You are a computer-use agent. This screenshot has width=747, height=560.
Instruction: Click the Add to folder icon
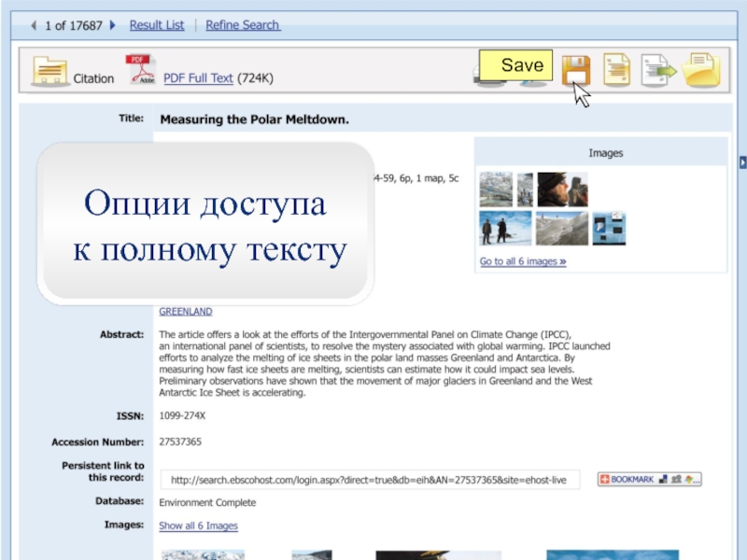pos(701,71)
